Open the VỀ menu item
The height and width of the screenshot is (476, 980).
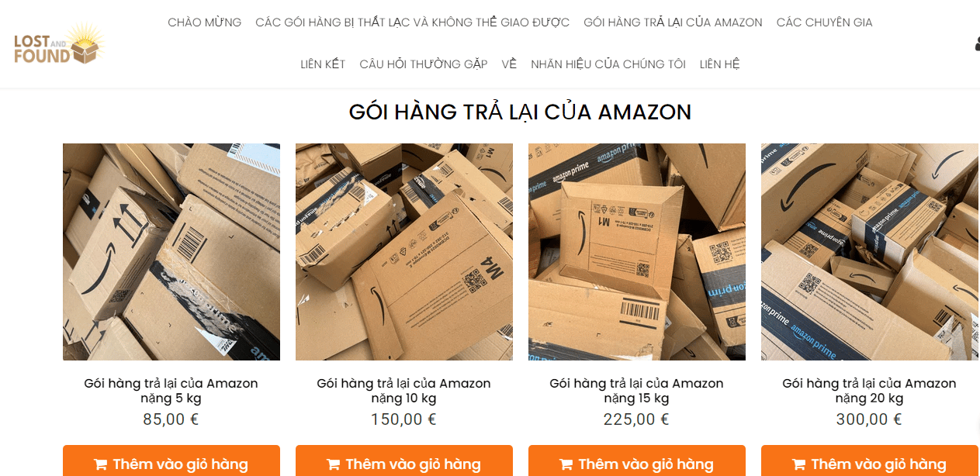[509, 64]
